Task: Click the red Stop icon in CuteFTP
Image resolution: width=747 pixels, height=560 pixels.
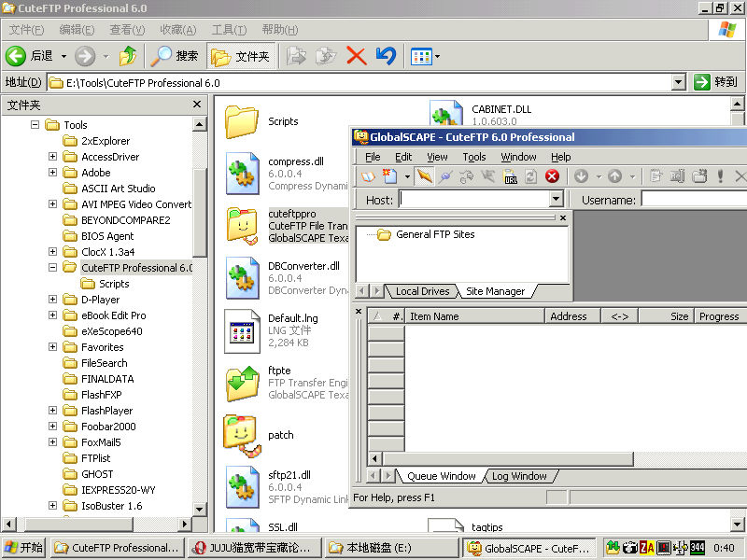Action: pyautogui.click(x=552, y=176)
